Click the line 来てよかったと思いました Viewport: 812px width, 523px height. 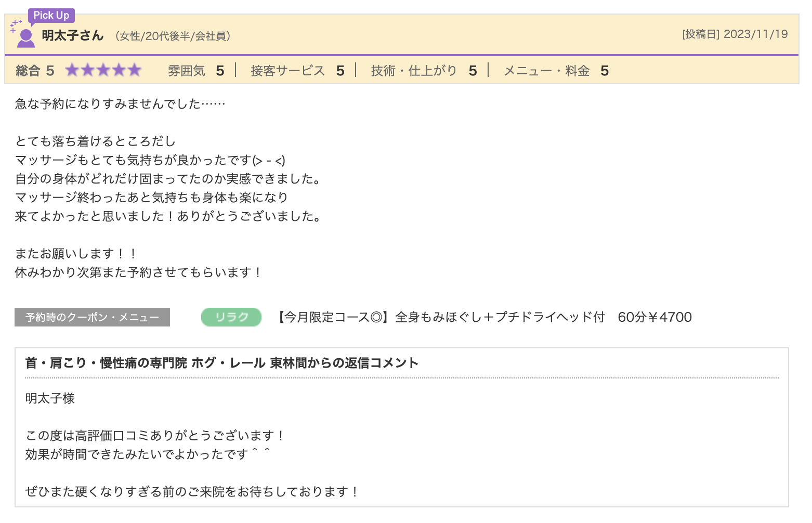168,216
